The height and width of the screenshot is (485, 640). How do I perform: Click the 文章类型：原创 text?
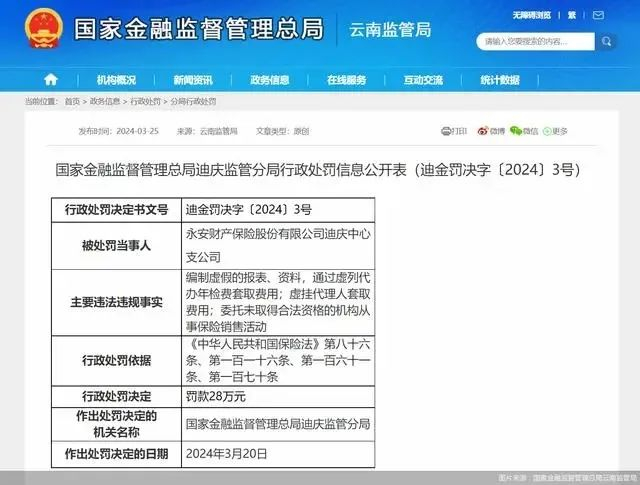282,131
